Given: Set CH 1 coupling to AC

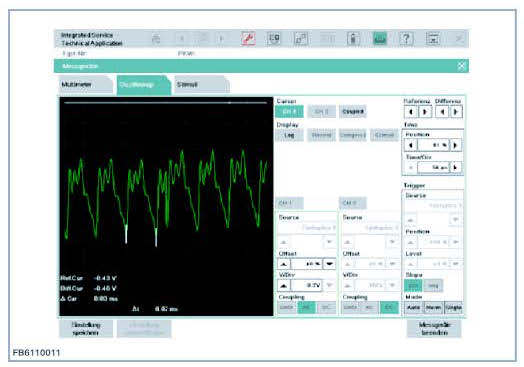Looking at the screenshot, I should (306, 307).
